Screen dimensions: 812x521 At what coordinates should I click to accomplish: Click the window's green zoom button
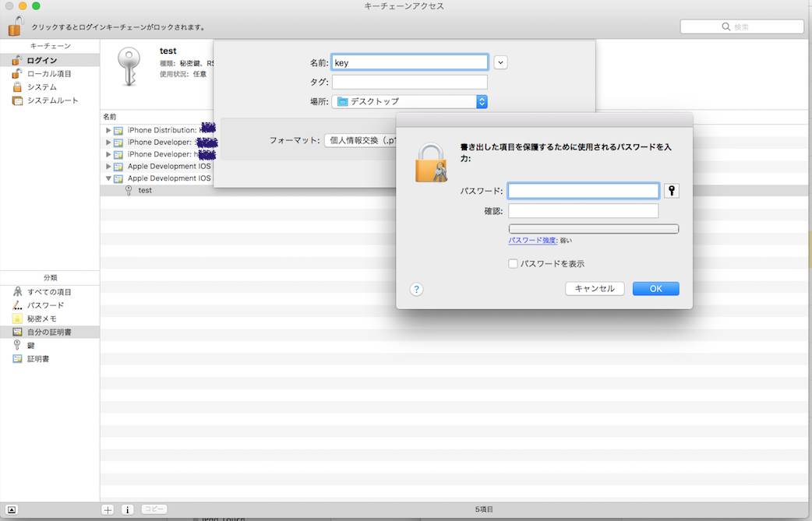[x=36, y=5]
